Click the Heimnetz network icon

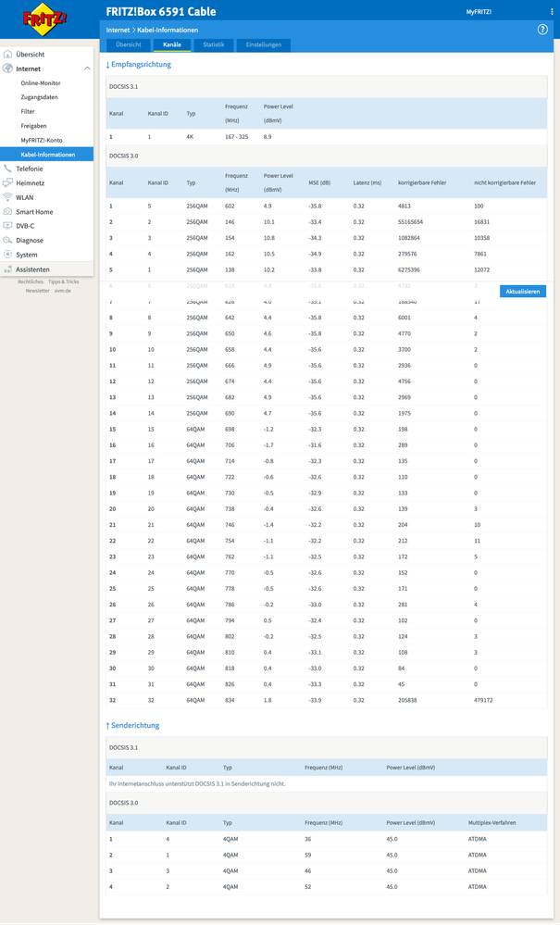[7, 183]
